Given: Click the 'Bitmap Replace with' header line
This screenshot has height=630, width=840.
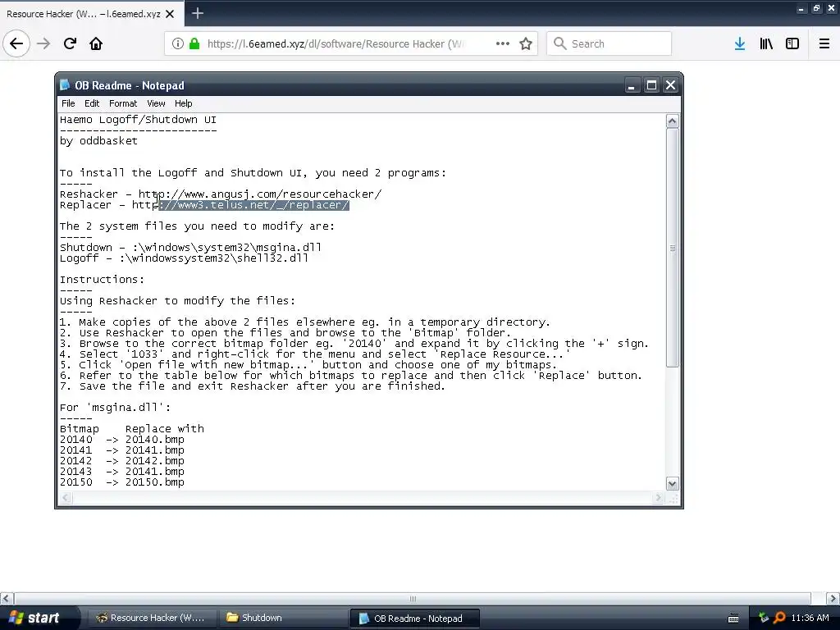Looking at the screenshot, I should pyautogui.click(x=132, y=429).
